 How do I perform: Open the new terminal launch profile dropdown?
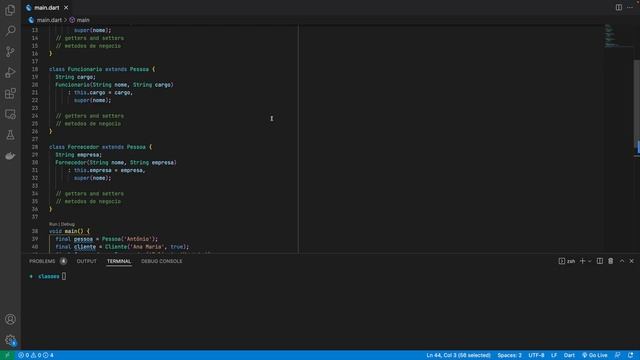(590, 261)
